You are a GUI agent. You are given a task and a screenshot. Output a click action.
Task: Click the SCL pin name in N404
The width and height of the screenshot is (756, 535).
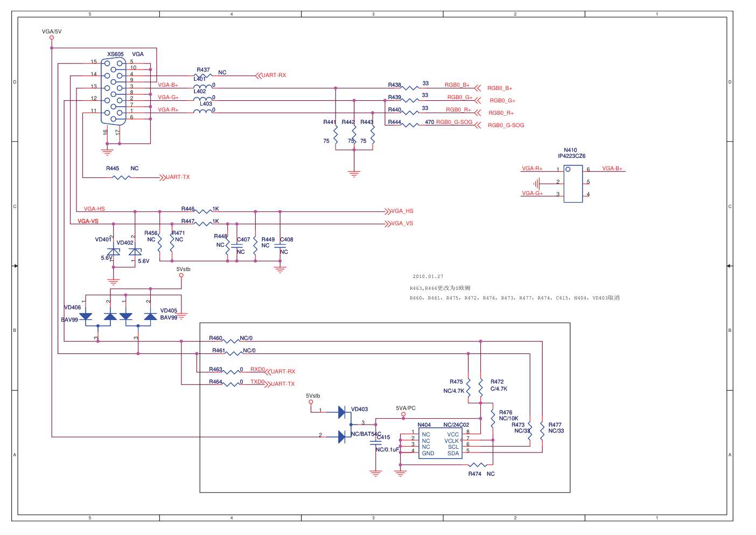pyautogui.click(x=453, y=447)
